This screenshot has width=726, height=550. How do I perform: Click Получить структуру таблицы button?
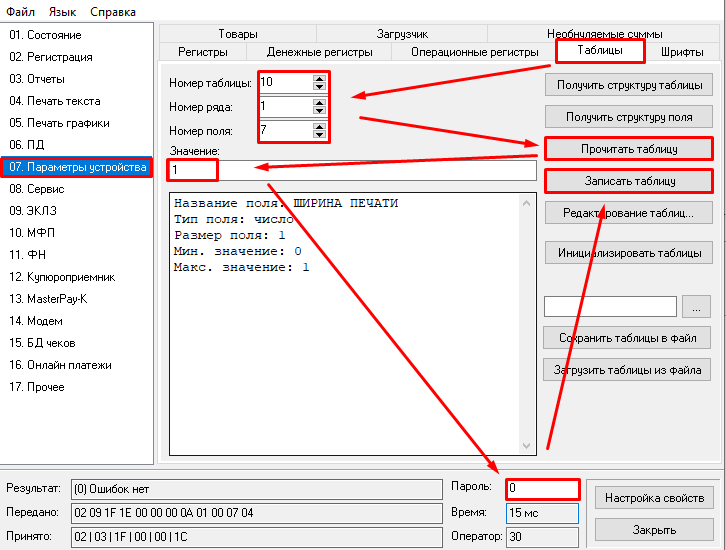[x=629, y=86]
